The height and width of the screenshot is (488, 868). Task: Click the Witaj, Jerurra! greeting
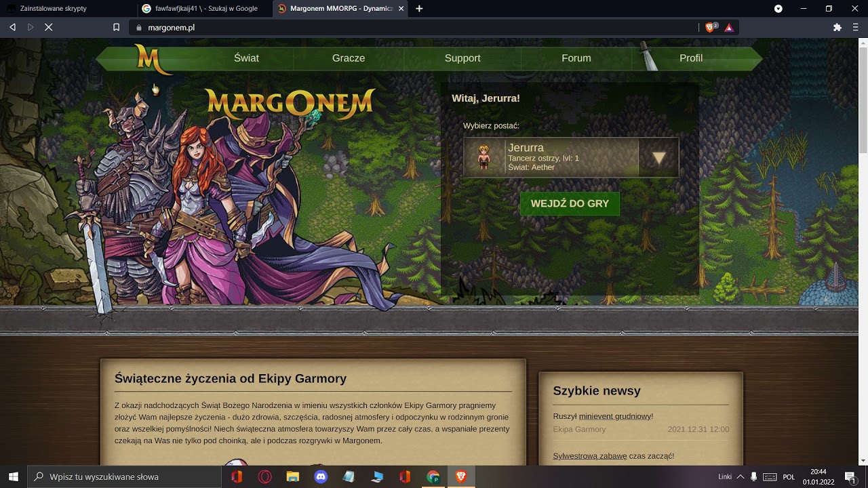tap(486, 98)
